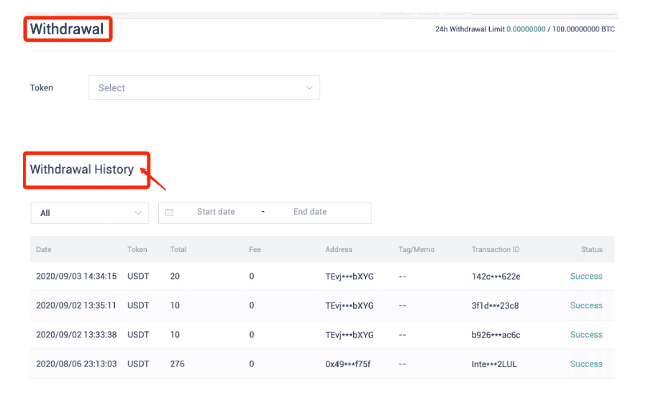The image size is (651, 414).
Task: Open the All filter dropdown
Action: pos(89,213)
